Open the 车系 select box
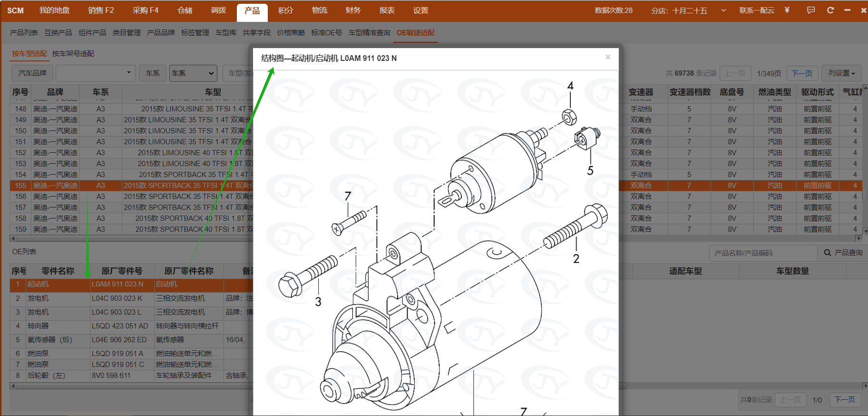Screen dimensions: 868x416 point(193,73)
